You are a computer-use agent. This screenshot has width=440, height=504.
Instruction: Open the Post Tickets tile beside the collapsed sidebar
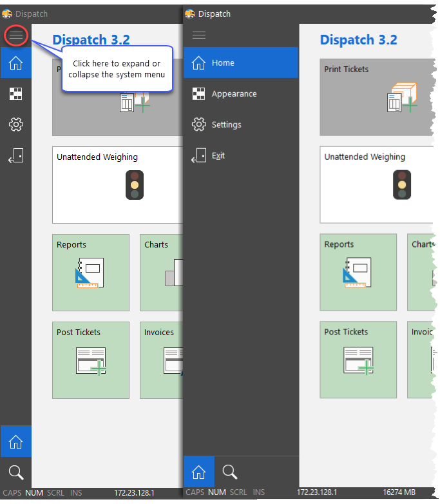(91, 360)
